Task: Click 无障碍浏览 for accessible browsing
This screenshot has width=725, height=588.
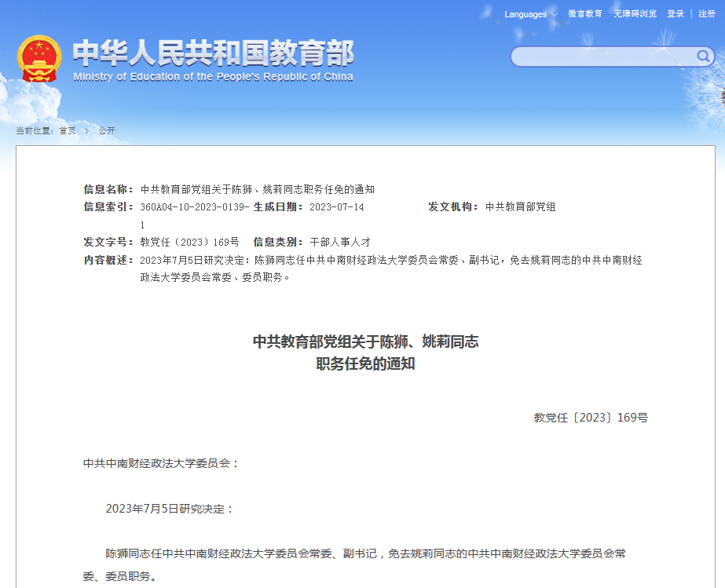Action: (x=635, y=14)
